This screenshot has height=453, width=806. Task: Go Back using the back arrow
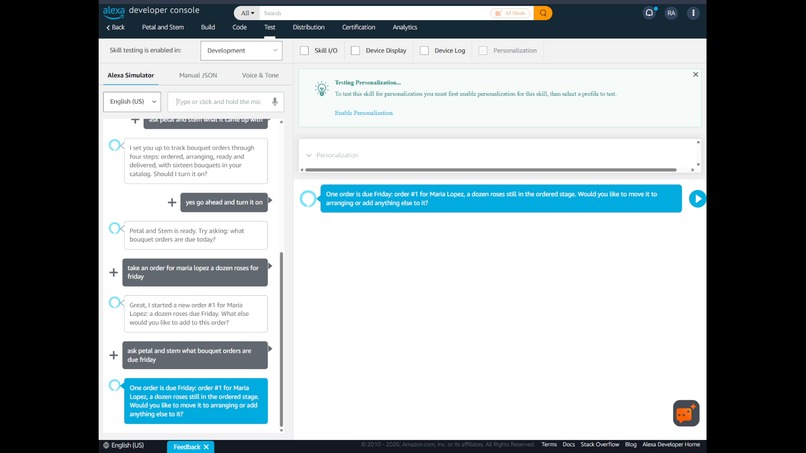(x=116, y=27)
